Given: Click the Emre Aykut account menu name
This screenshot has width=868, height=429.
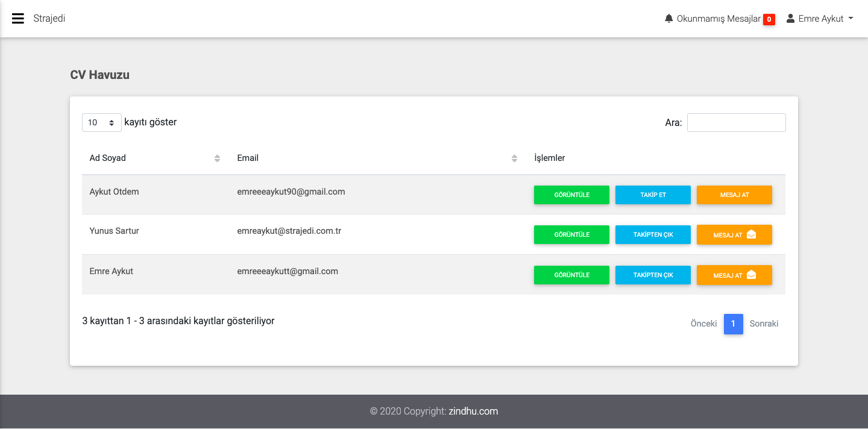Looking at the screenshot, I should (820, 19).
